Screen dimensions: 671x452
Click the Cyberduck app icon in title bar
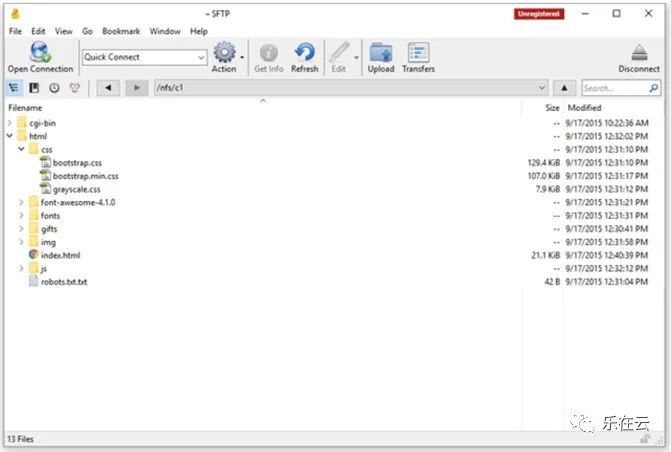(15, 14)
